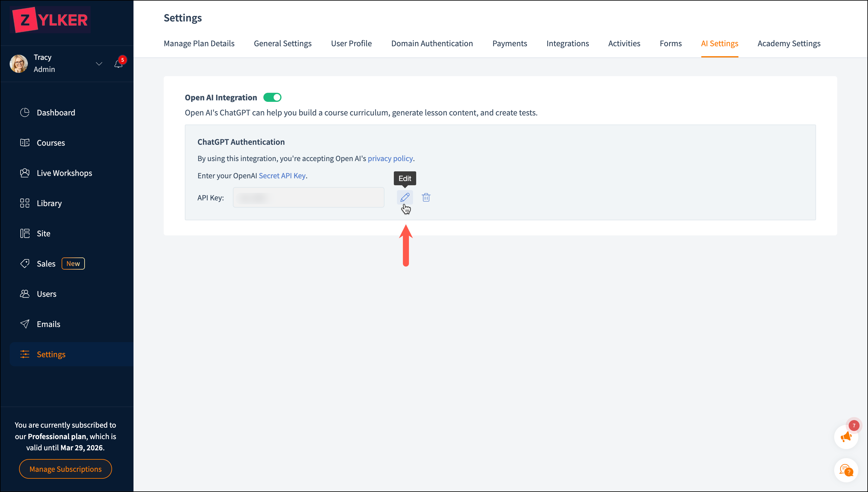Switch to the Integrations tab
The width and height of the screenshot is (868, 492).
[567, 43]
